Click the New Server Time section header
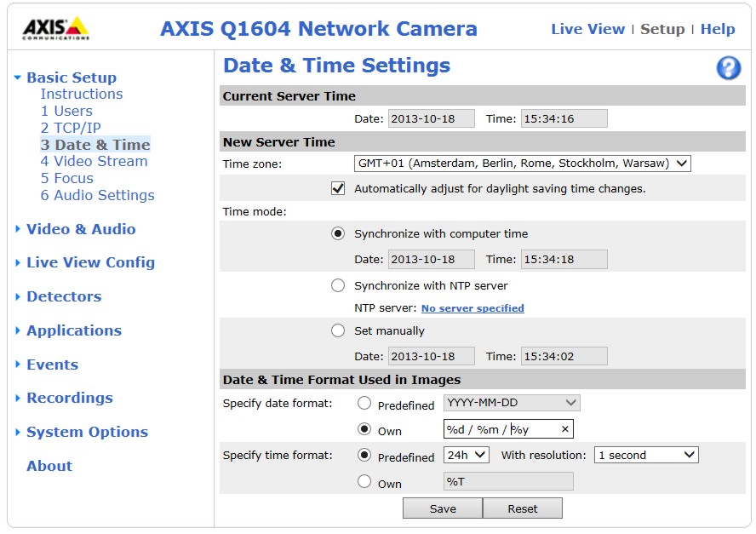This screenshot has height=534, width=756. (483, 142)
